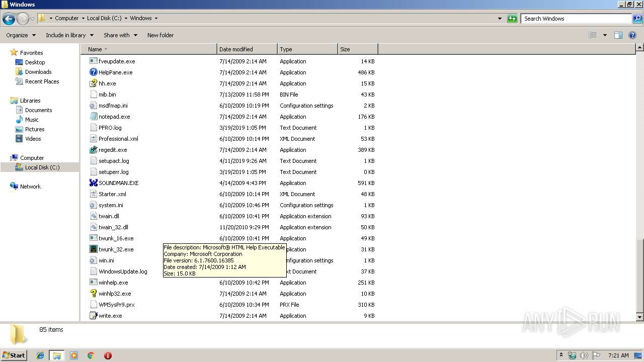Image resolution: width=644 pixels, height=362 pixels.
Task: Open the address bar history dropdown
Action: click(500, 19)
